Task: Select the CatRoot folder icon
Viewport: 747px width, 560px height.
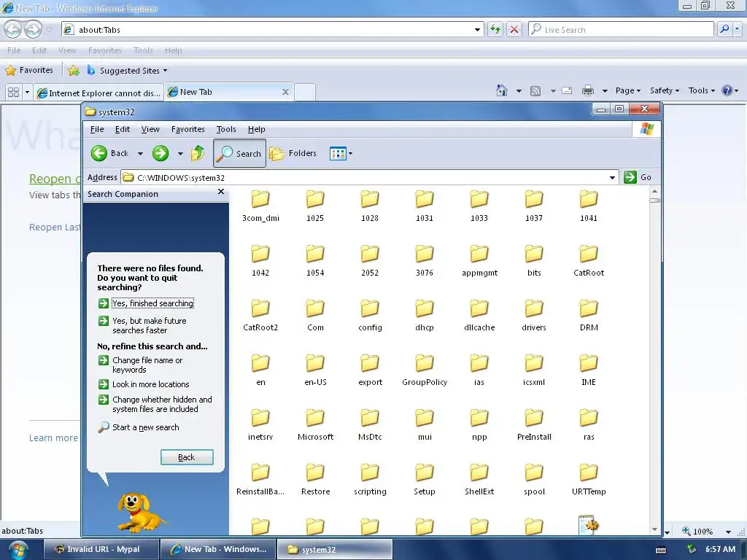Action: (589, 253)
